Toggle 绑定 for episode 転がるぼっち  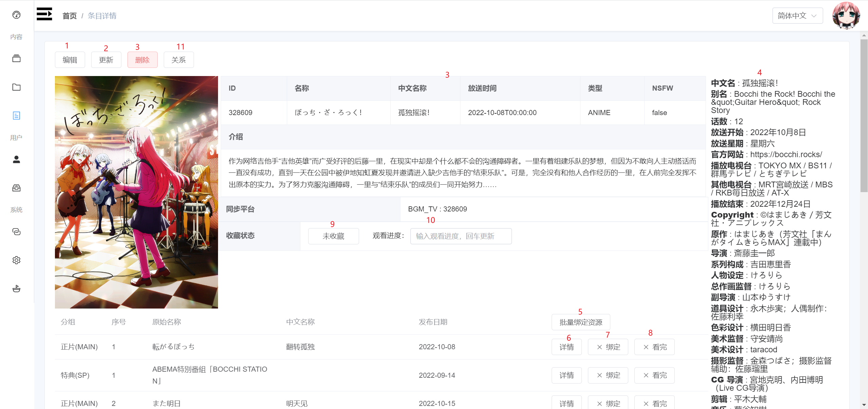[x=608, y=347]
